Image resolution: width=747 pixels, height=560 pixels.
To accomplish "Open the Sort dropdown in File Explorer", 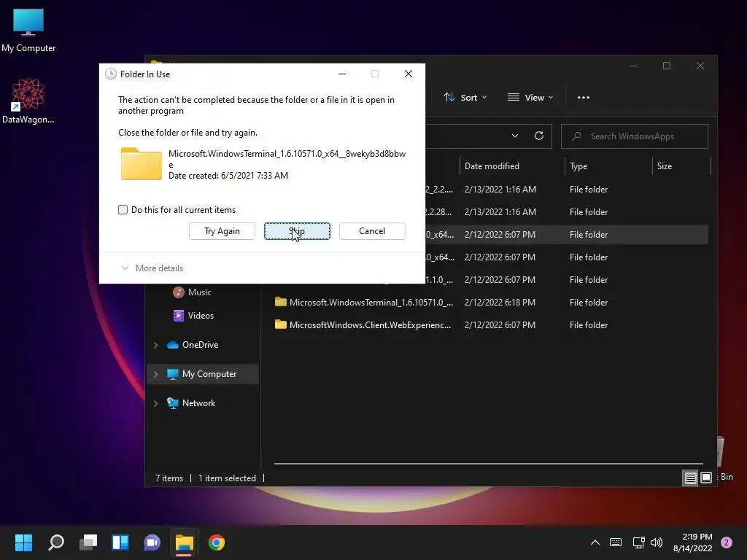I will (x=465, y=98).
